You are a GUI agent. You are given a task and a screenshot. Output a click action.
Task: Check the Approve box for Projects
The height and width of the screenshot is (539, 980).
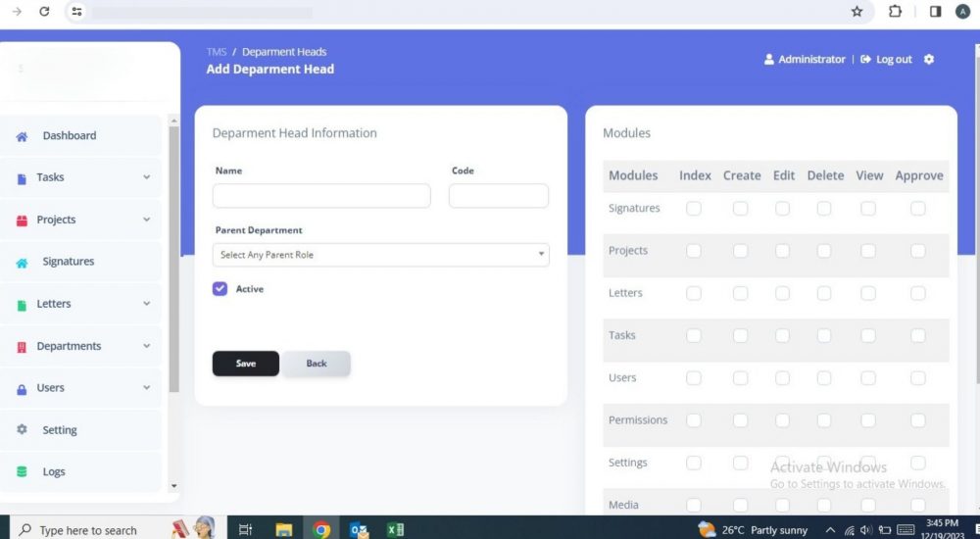click(917, 251)
